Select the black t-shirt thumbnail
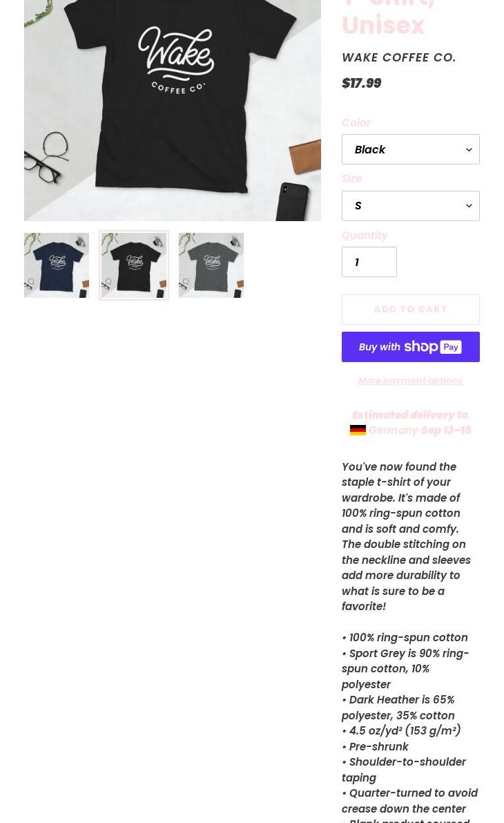Viewport: 504px width, 823px height. point(134,265)
